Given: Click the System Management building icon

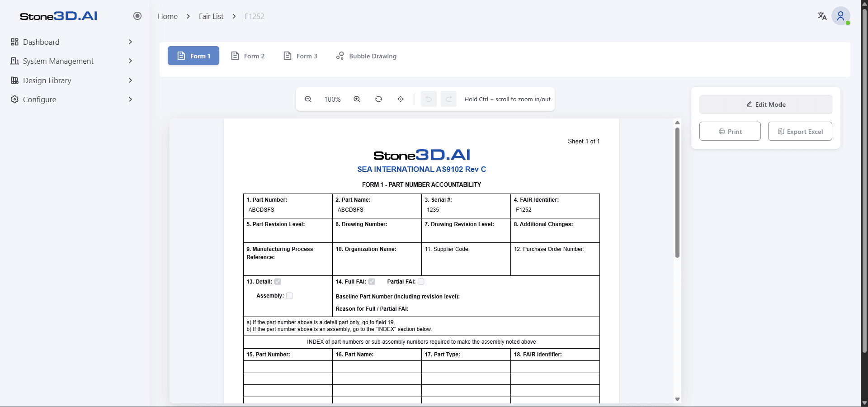Looking at the screenshot, I should [14, 61].
